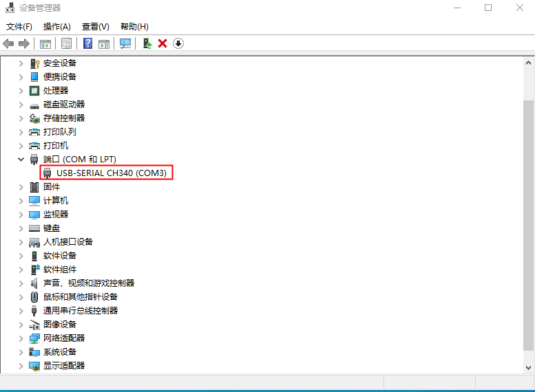Click the down-arrow disable device icon
The image size is (535, 392).
click(x=178, y=43)
